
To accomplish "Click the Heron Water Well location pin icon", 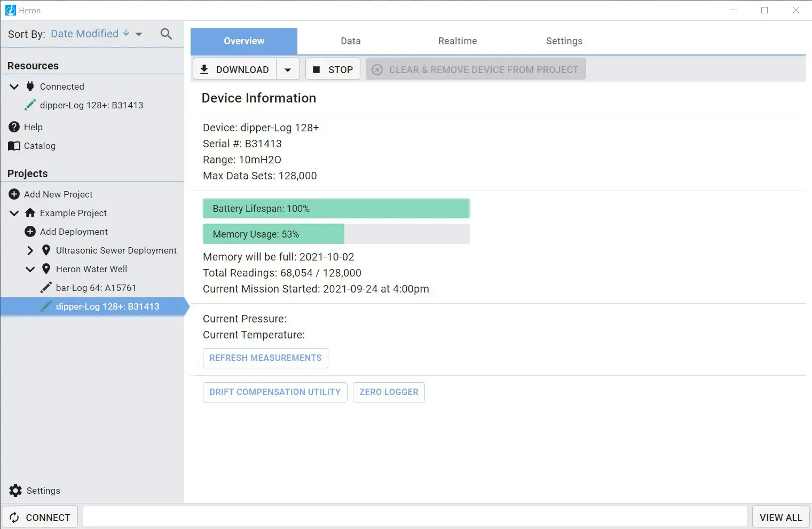I will (46, 269).
